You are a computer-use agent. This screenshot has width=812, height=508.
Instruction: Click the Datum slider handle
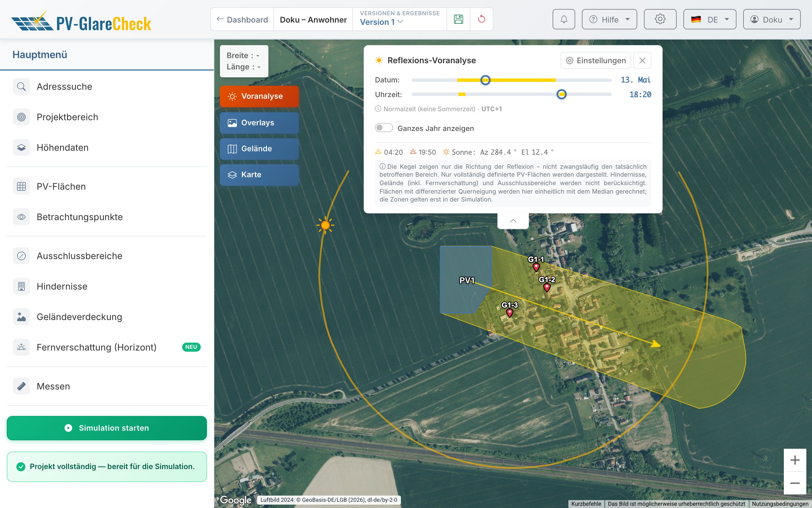485,80
